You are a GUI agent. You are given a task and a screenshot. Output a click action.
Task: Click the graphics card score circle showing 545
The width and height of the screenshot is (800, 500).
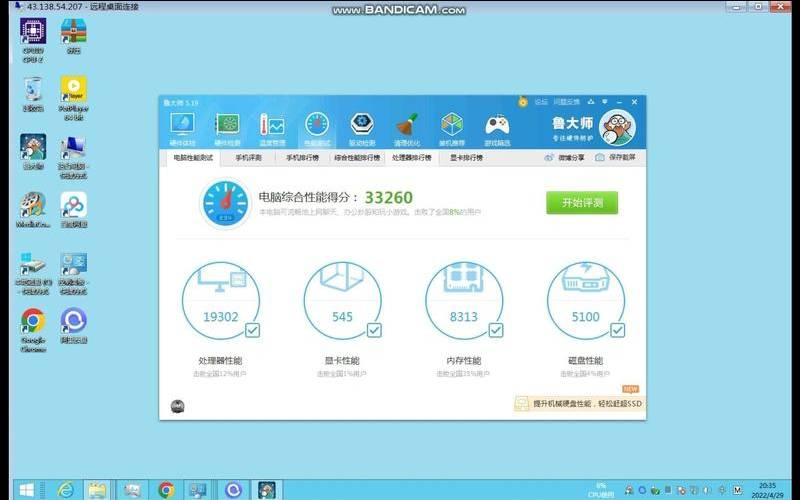pos(342,301)
